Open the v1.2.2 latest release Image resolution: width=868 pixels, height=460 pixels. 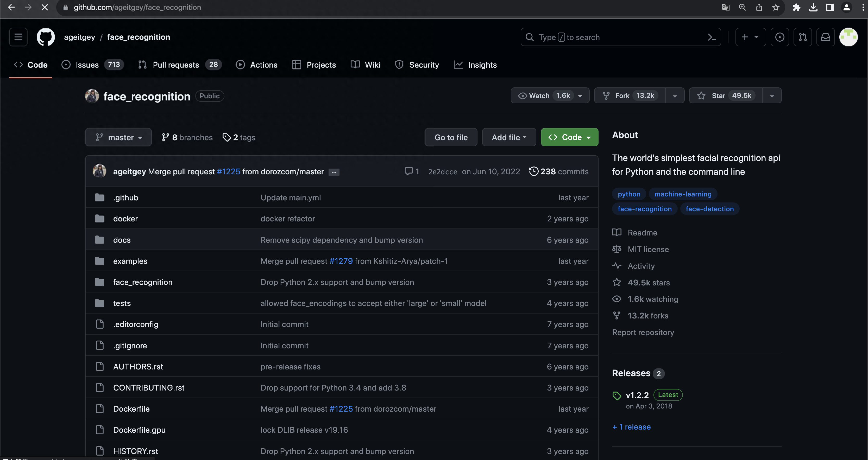[637, 395]
